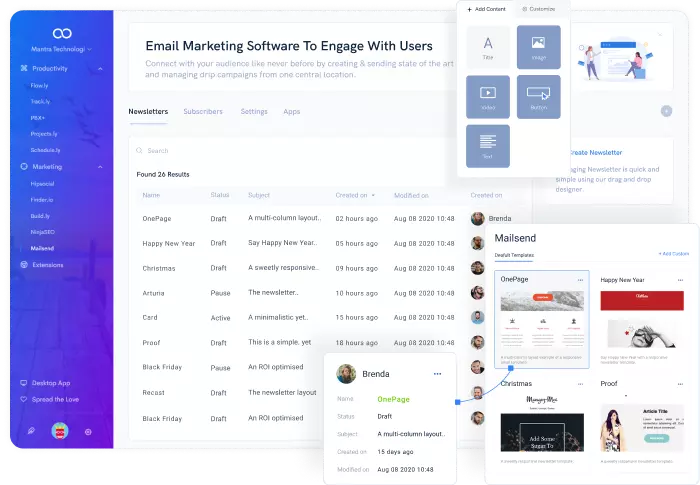700x485 pixels.
Task: Insert the Video content block
Action: pos(488,96)
